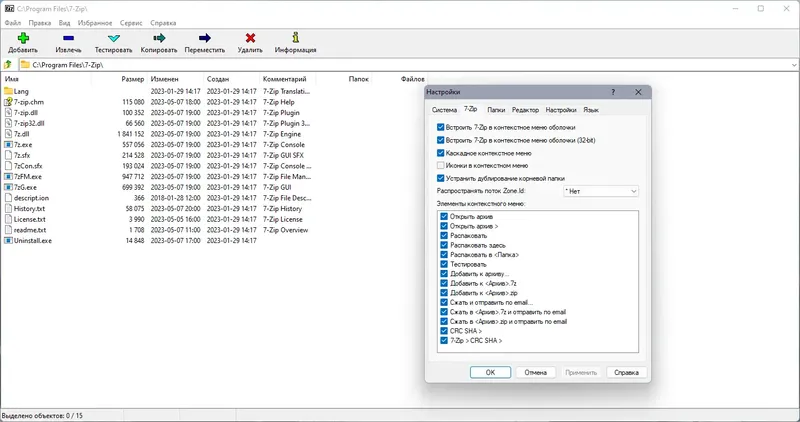The image size is (800, 422).
Task: Confirm settings with OK button
Action: [490, 373]
